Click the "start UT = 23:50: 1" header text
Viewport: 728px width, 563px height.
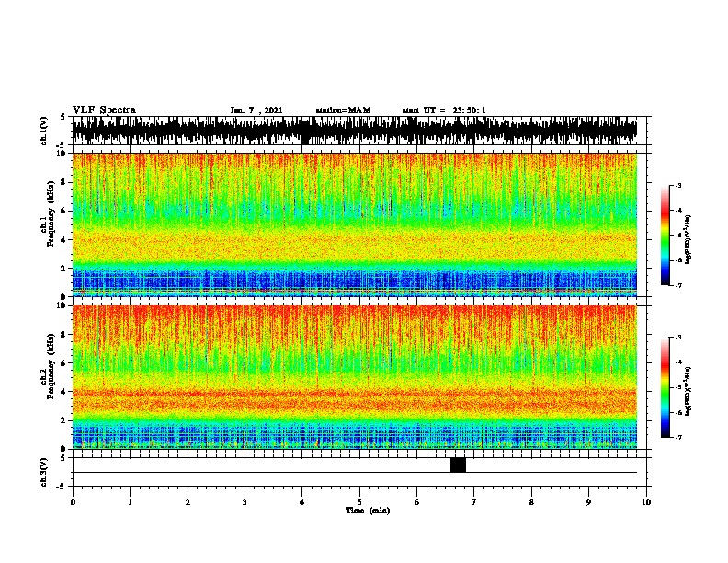coord(444,110)
